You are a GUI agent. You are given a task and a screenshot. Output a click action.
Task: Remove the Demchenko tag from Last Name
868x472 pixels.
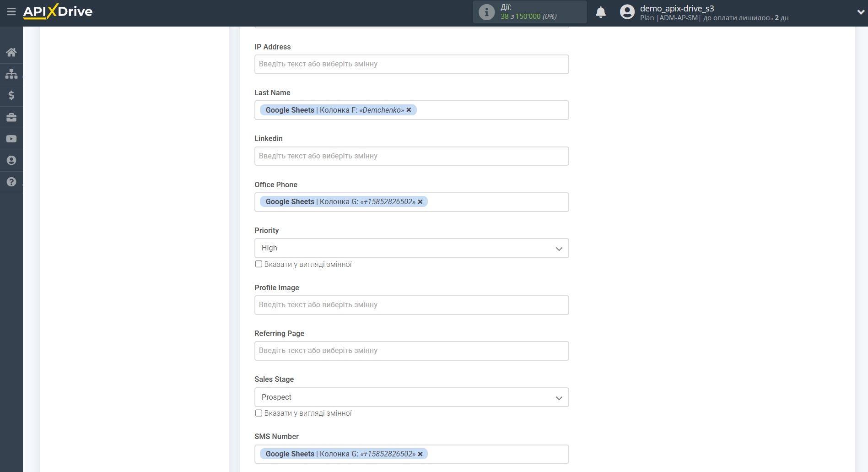tap(409, 110)
